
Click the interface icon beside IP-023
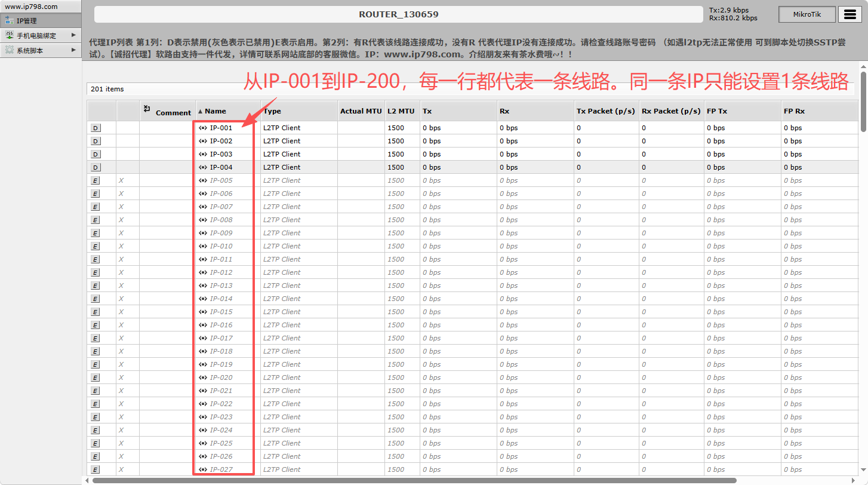[x=203, y=417]
